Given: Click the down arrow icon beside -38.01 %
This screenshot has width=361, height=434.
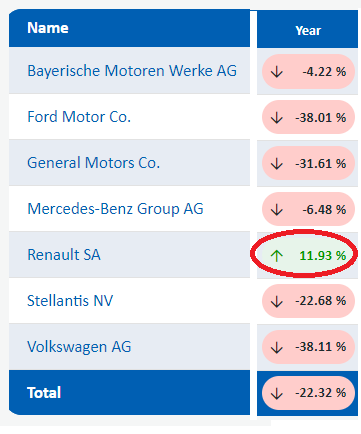Looking at the screenshot, I should (277, 118).
